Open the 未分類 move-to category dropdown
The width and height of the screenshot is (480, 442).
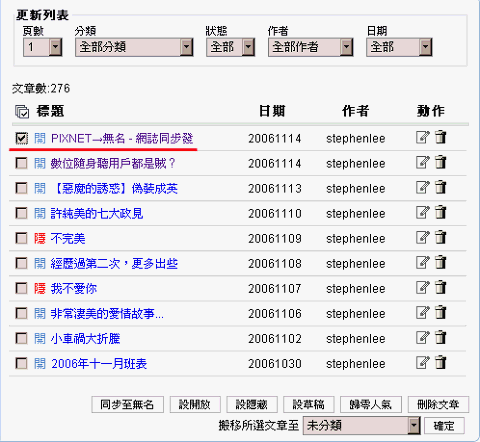pos(362,426)
